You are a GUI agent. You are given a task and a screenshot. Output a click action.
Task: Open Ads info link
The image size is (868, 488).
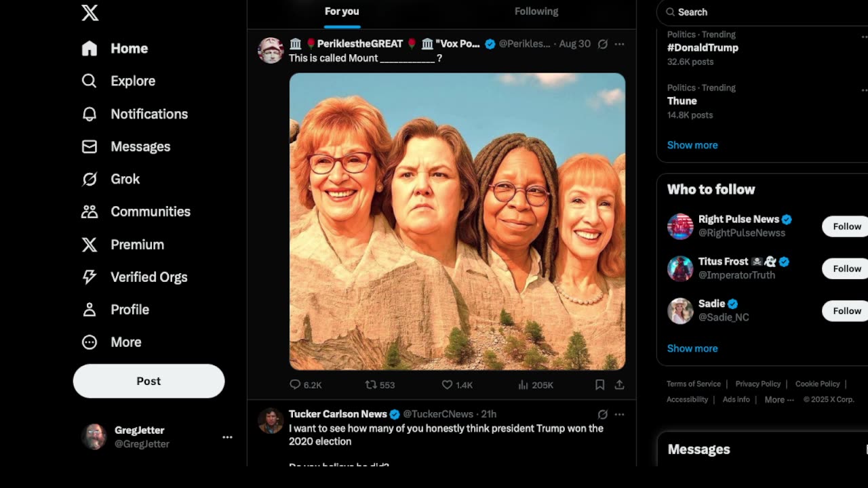coord(736,400)
